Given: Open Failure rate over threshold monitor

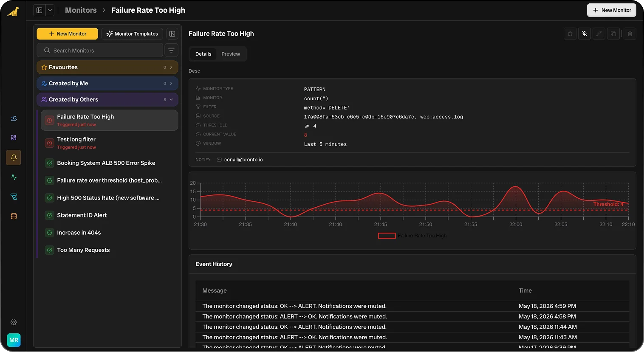Looking at the screenshot, I should (109, 180).
